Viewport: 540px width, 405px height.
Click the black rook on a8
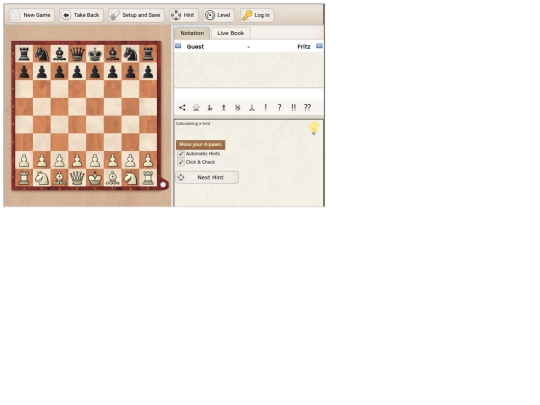click(x=24, y=54)
